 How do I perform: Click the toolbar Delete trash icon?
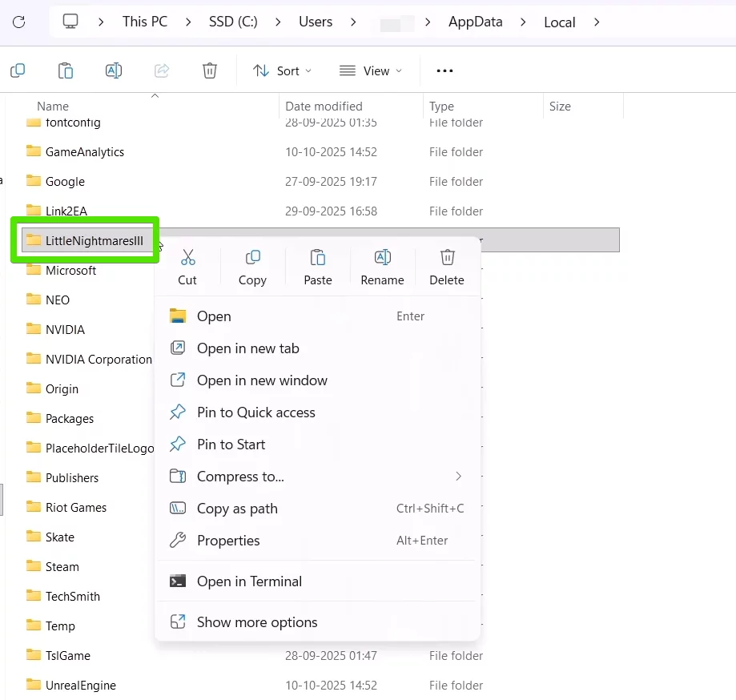click(210, 70)
